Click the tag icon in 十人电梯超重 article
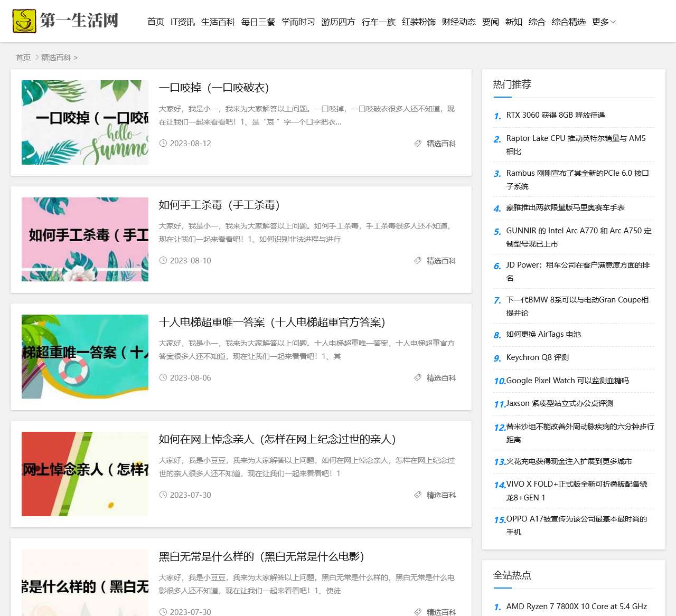The height and width of the screenshot is (616, 676). [418, 378]
